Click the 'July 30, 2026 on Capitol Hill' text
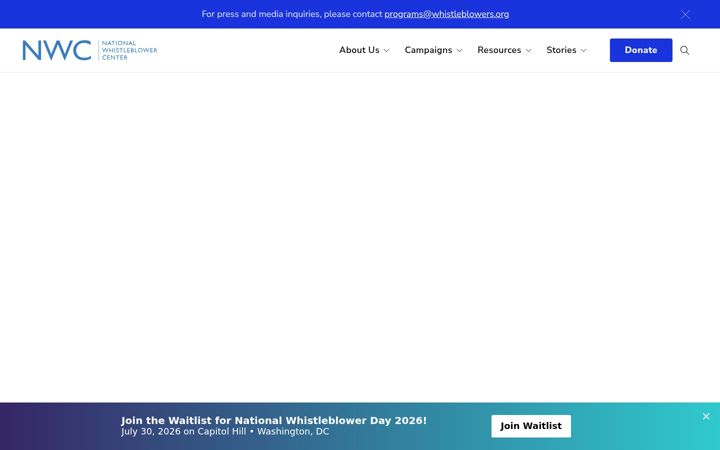 click(184, 432)
